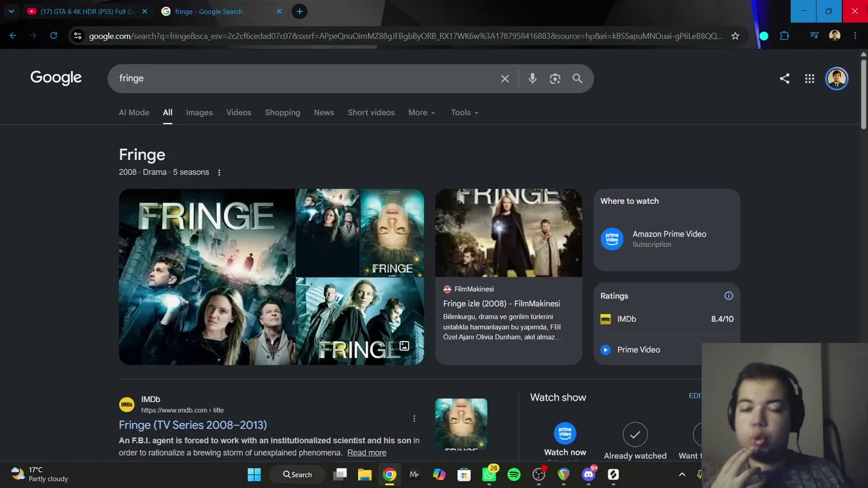Close the GTA 6 YouTube tab

tap(144, 12)
